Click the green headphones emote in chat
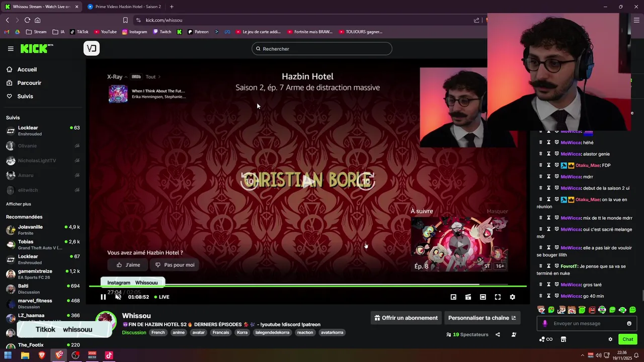This screenshot has height=362, width=644. pos(602,310)
